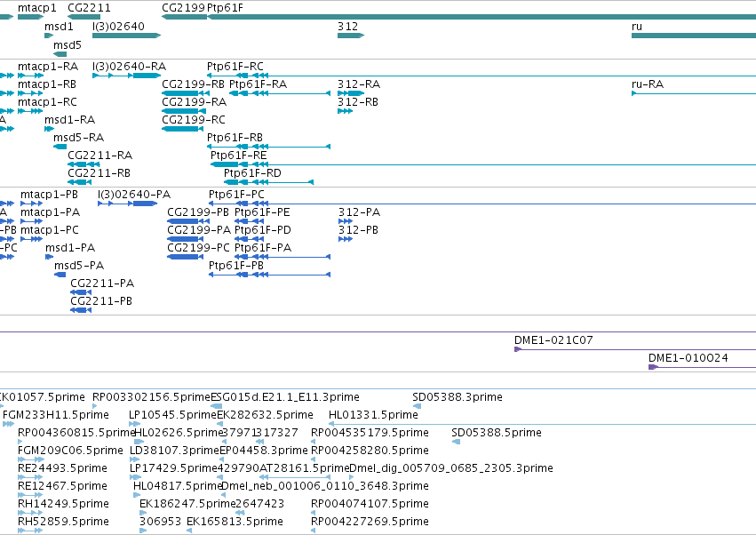
Task: Select the CG2211-RA transcript label
Action: [99, 156]
